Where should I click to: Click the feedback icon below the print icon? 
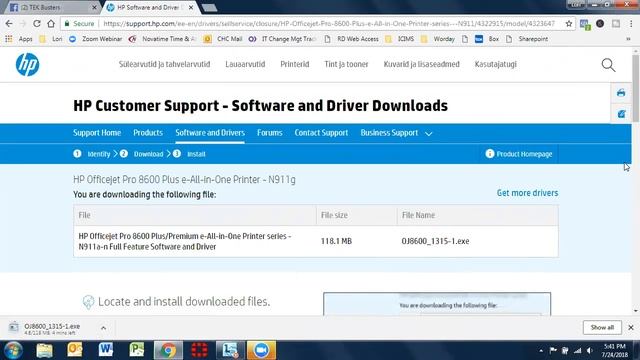(x=621, y=114)
